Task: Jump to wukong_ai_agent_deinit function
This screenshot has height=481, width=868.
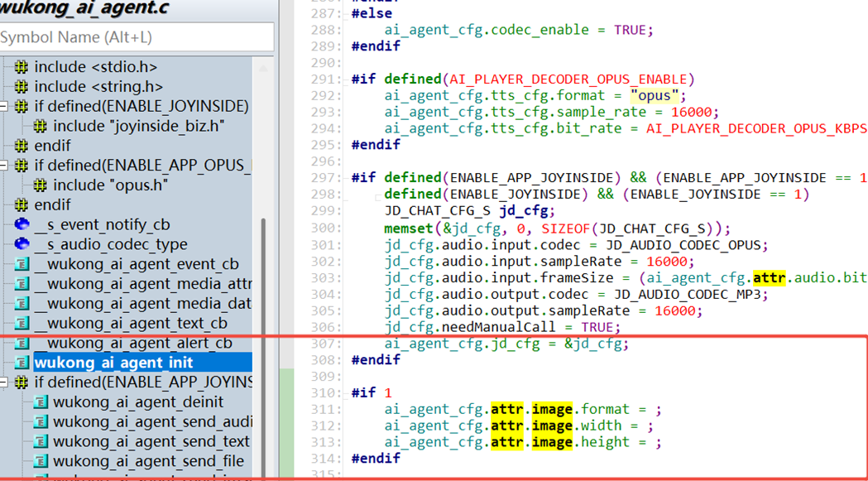Action: [x=138, y=402]
